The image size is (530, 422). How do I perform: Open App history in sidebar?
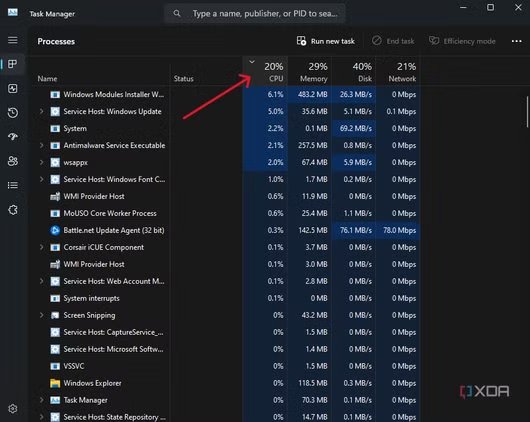point(13,113)
